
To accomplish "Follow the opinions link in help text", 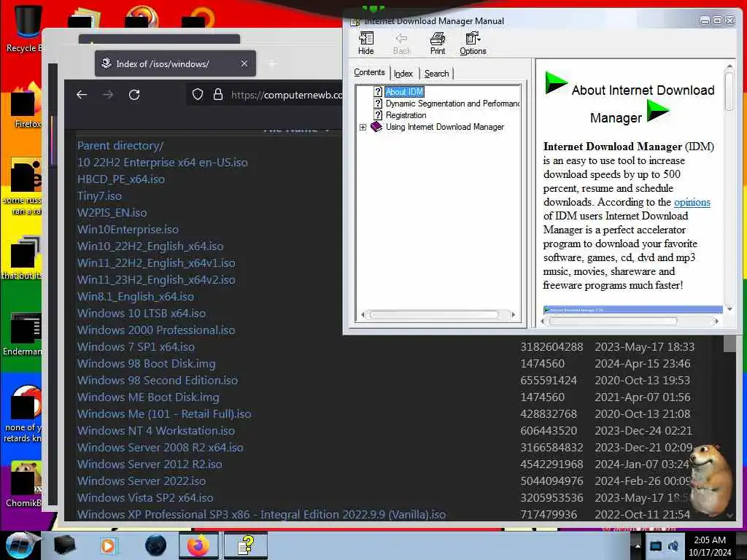I will [x=692, y=202].
